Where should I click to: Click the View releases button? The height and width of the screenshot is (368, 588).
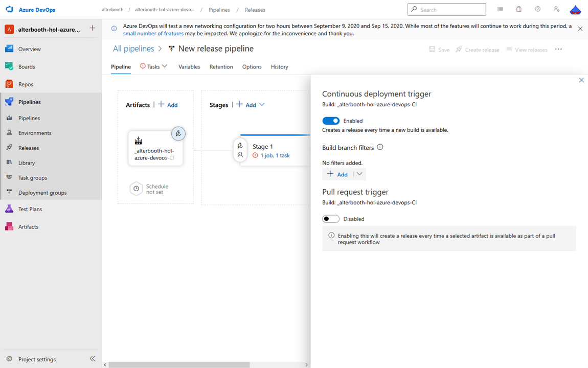point(527,50)
